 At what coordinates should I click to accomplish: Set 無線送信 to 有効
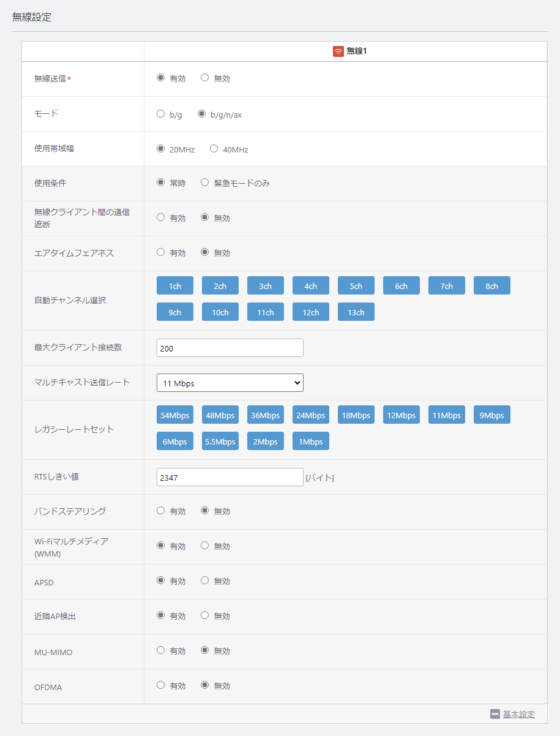pos(161,78)
